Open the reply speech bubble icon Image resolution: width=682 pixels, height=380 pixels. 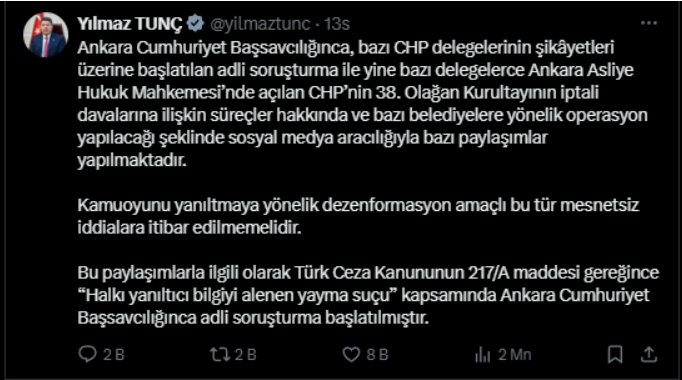tap(87, 354)
